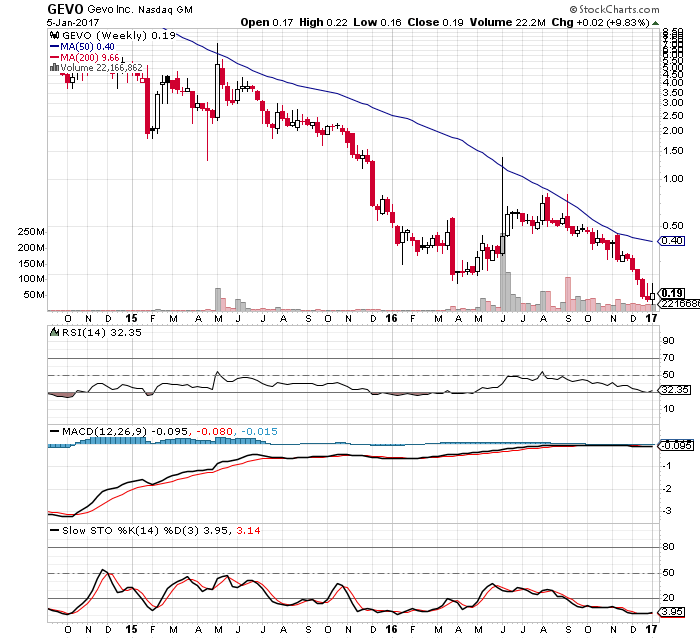Screen dimensions: 700x639
Task: Click the red 3.14 stochastic %D value
Action: point(248,530)
